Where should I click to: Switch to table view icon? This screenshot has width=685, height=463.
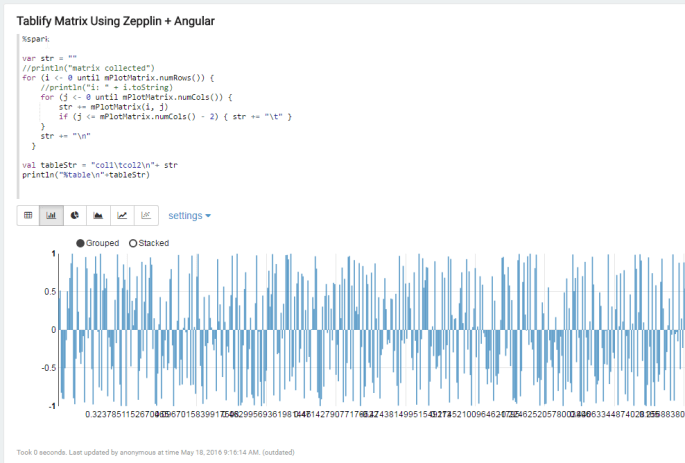(28, 215)
